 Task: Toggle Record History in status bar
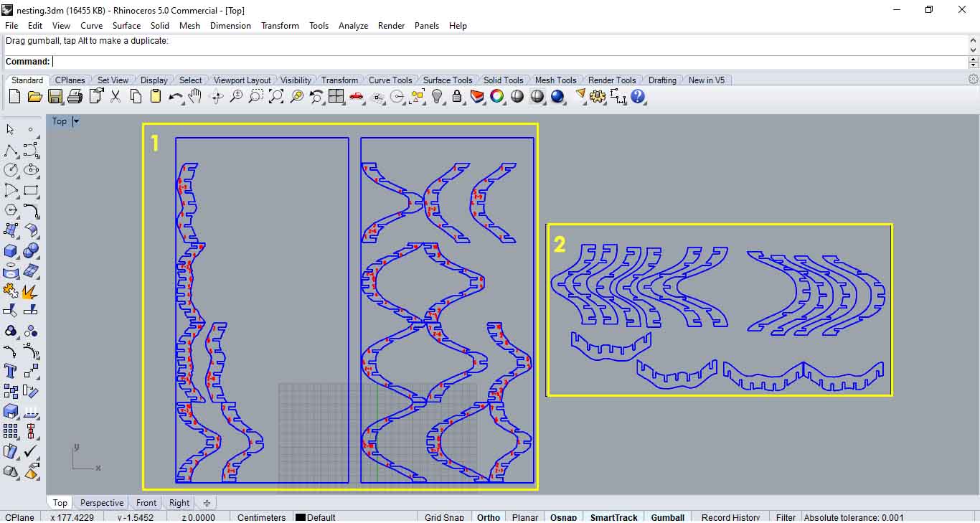point(730,517)
